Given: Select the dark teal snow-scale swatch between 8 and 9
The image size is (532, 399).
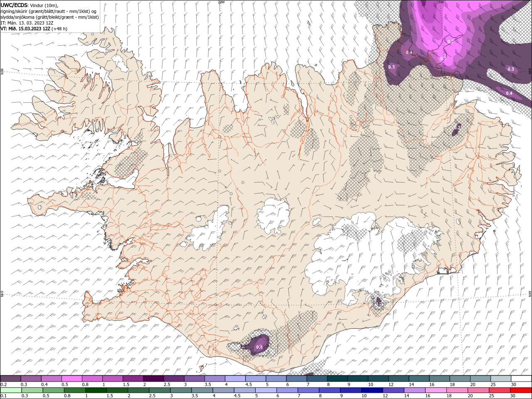Looking at the screenshot, I should tap(337, 379).
